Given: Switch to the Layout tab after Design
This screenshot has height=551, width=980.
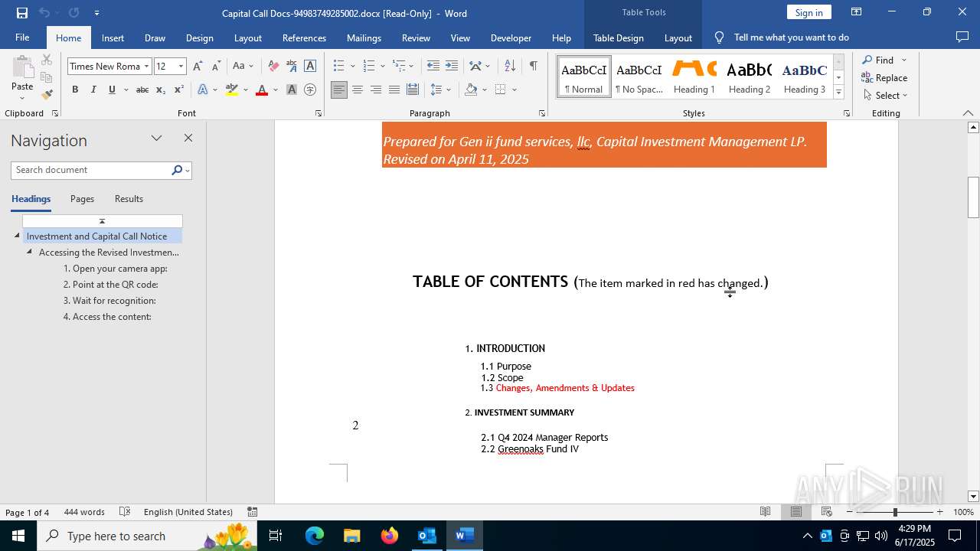Looking at the screenshot, I should point(248,37).
